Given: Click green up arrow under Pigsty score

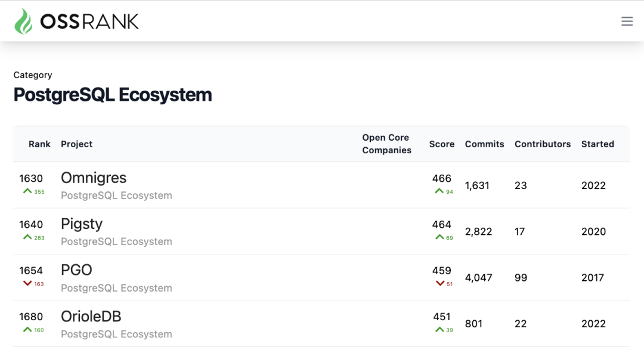Looking at the screenshot, I should coord(439,237).
